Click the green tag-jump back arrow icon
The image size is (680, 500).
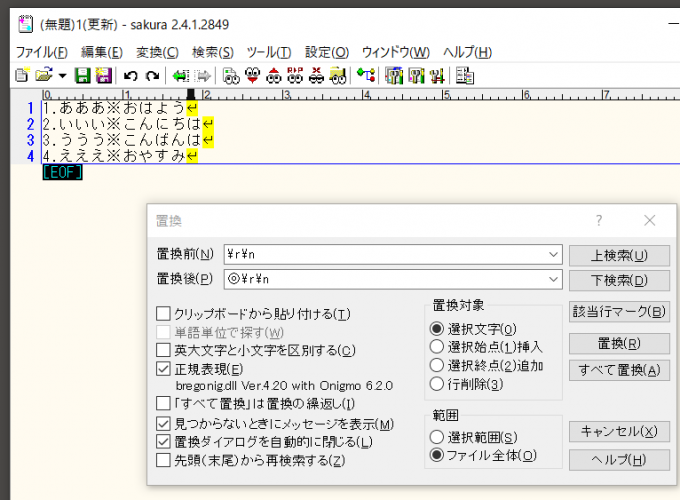click(180, 75)
